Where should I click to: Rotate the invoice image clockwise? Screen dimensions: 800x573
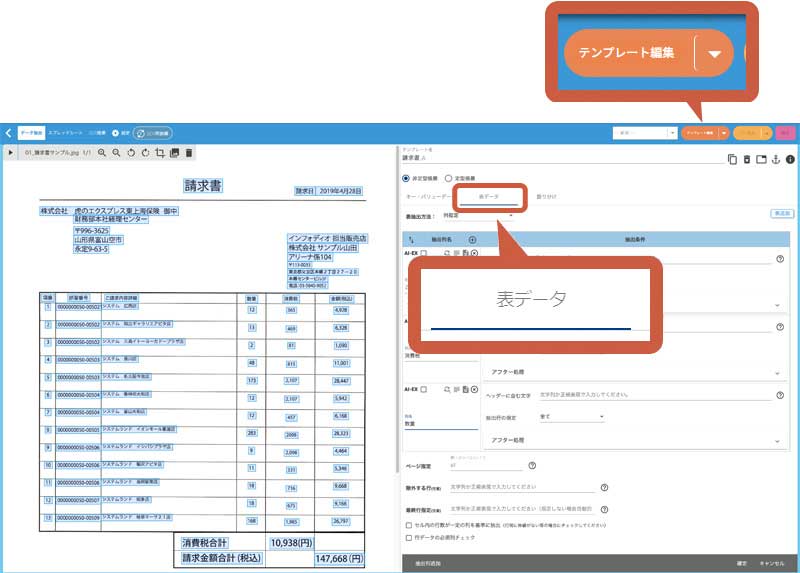pyautogui.click(x=145, y=153)
